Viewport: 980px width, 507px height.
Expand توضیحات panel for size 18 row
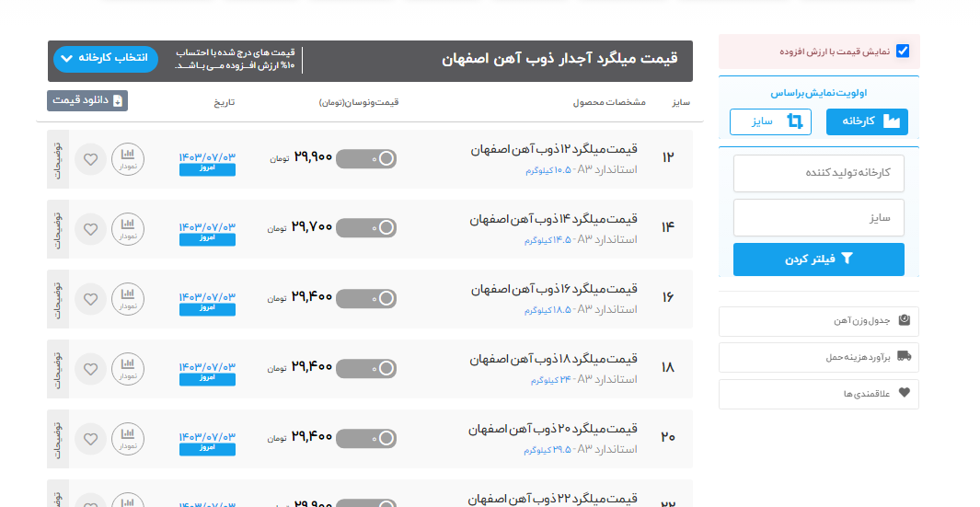pos(57,369)
